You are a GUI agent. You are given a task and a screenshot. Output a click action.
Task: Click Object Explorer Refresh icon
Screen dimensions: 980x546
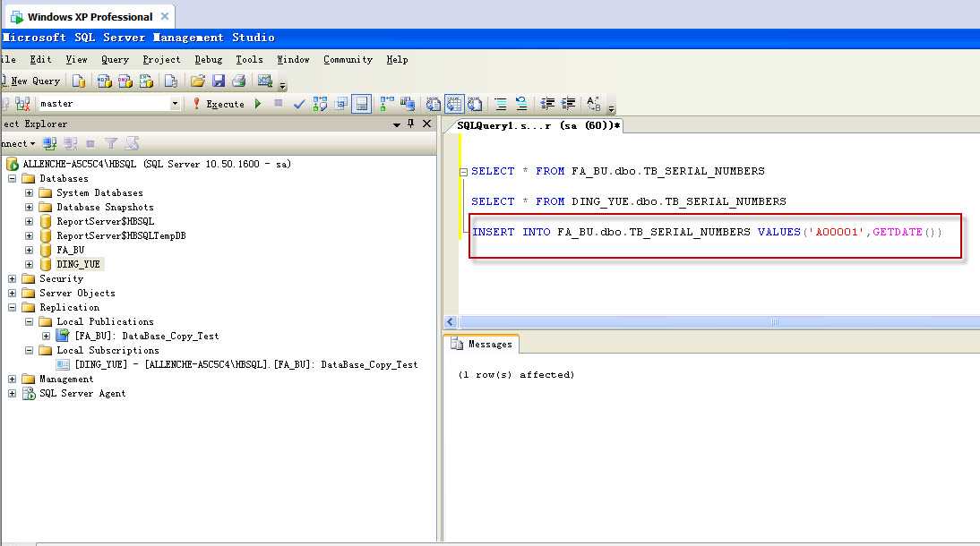tap(132, 144)
